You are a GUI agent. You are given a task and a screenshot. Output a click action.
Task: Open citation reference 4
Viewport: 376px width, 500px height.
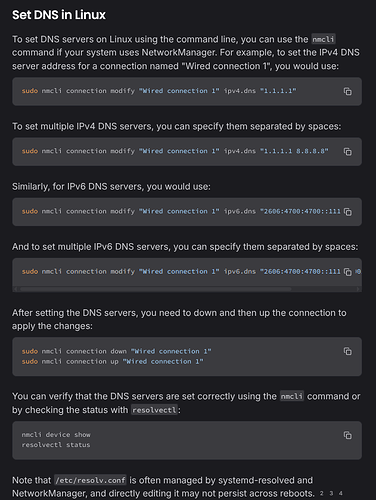340,493
